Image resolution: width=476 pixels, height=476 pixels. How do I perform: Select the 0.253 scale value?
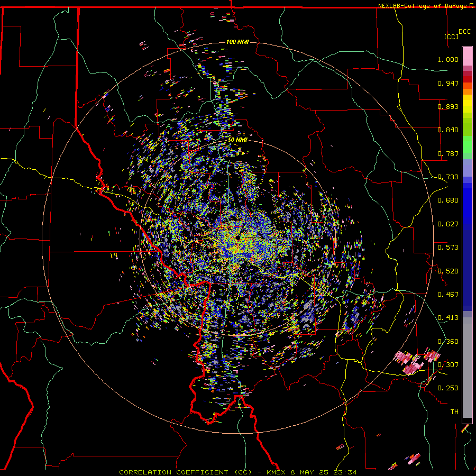pos(448,388)
